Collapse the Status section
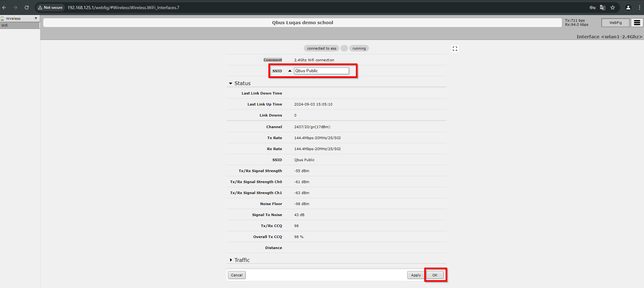The width and height of the screenshot is (644, 288). coord(231,83)
